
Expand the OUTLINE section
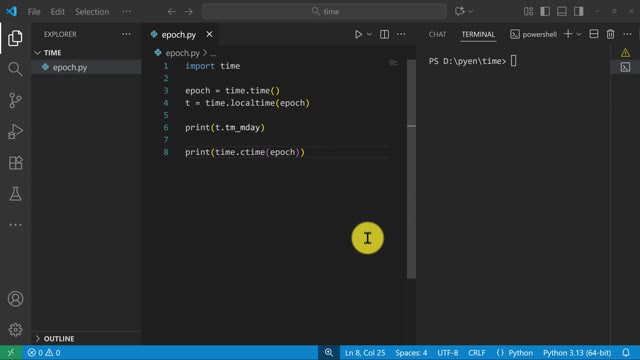tap(59, 338)
